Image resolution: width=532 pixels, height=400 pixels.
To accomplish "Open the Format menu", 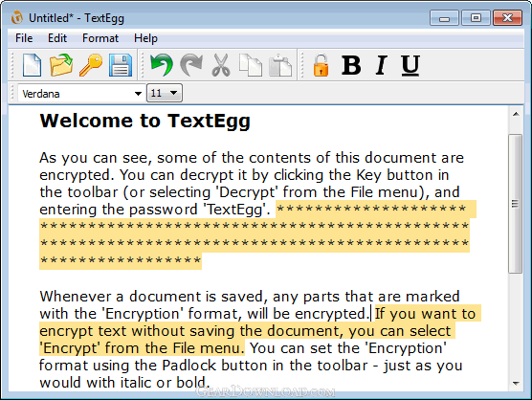I will click(x=100, y=38).
